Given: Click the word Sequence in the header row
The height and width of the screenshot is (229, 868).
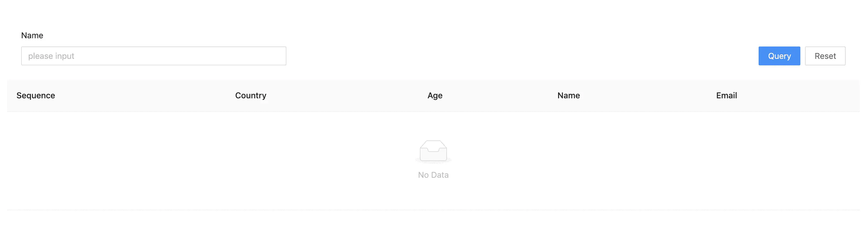Looking at the screenshot, I should (36, 95).
